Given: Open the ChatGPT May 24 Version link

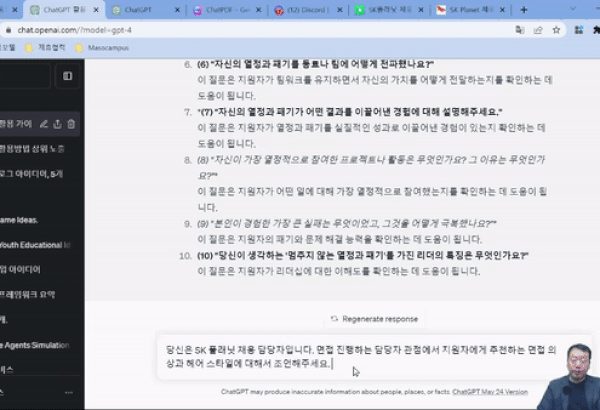Looking at the screenshot, I should (x=489, y=393).
